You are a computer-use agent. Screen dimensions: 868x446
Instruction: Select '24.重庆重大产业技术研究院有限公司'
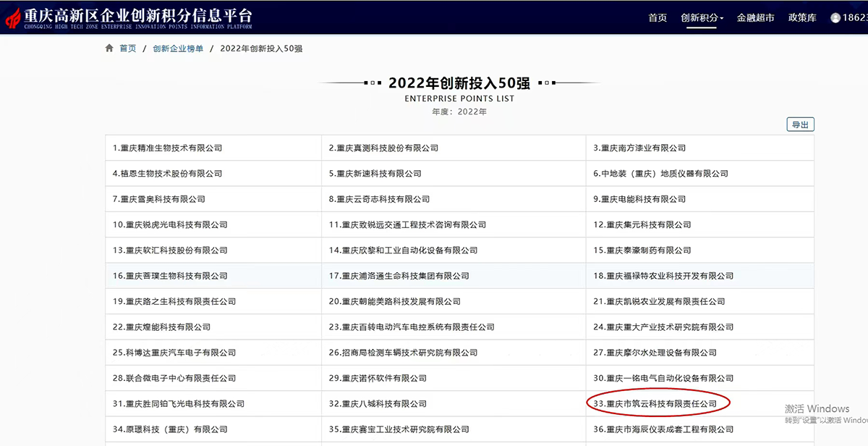click(x=663, y=327)
